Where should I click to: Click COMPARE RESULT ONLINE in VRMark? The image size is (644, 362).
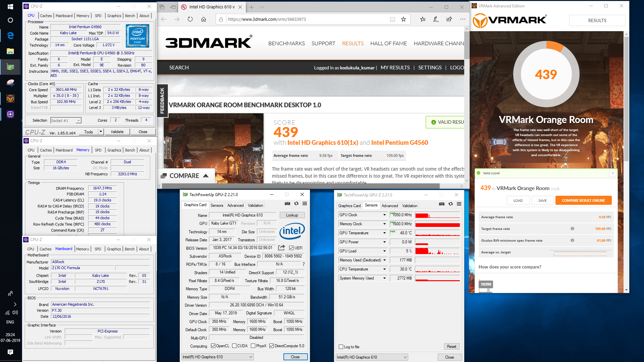[x=583, y=200]
